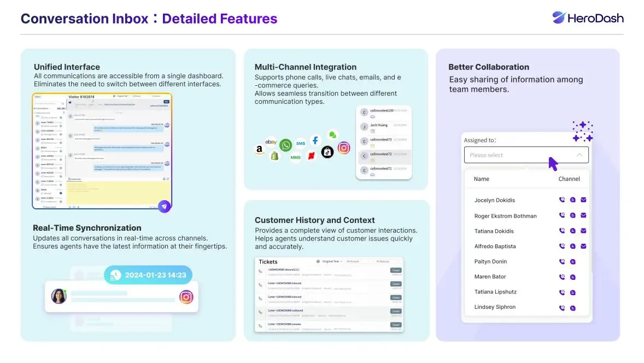The height and width of the screenshot is (363, 644).
Task: Open the callnovotest100 conversation
Action: click(x=384, y=113)
